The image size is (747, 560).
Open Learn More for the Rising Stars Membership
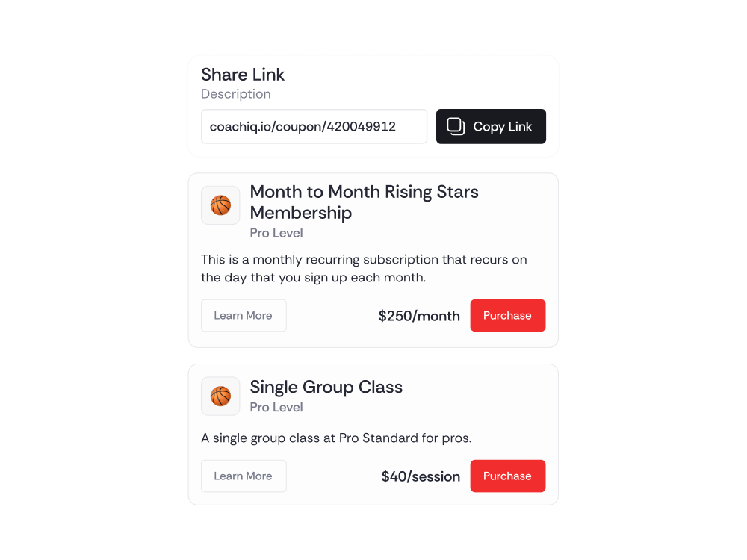pos(244,316)
